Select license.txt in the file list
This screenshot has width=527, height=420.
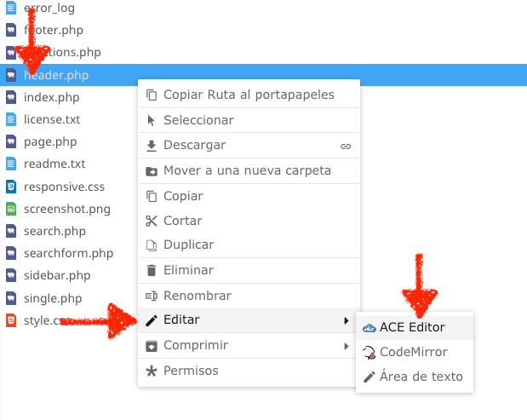tap(52, 119)
